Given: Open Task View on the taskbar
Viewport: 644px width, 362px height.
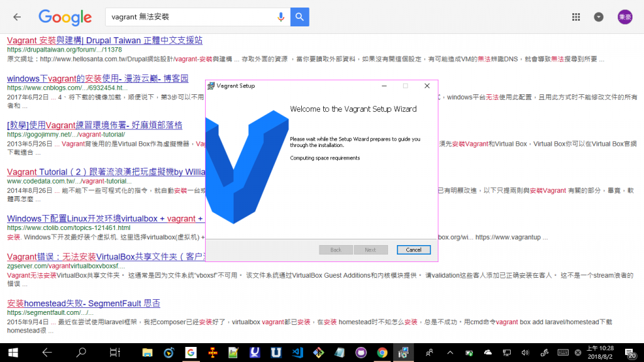Looking at the screenshot, I should click(114, 353).
